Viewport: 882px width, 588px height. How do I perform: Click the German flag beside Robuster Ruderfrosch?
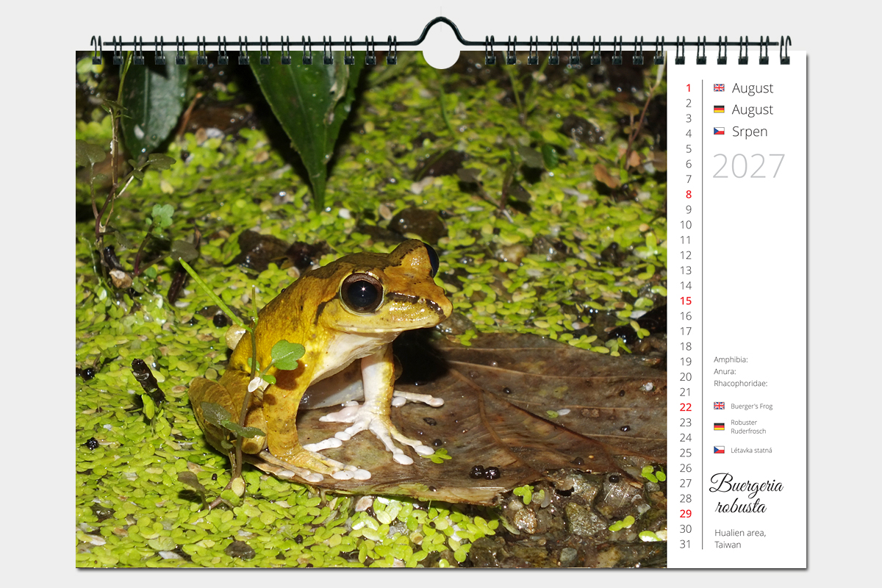[719, 426]
